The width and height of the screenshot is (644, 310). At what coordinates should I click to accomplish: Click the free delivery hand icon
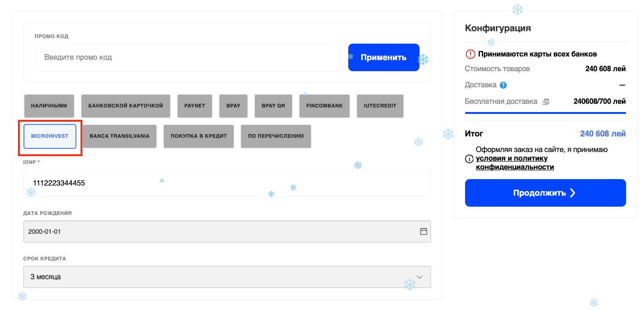546,101
